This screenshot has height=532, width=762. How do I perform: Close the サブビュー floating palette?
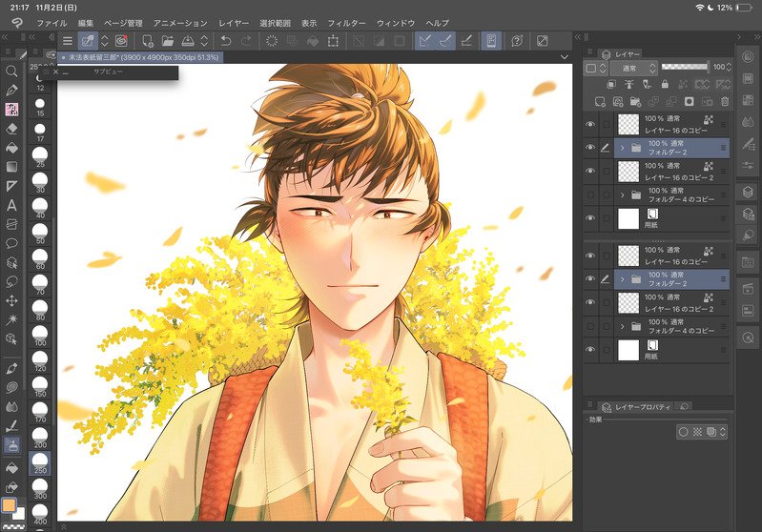(56, 72)
